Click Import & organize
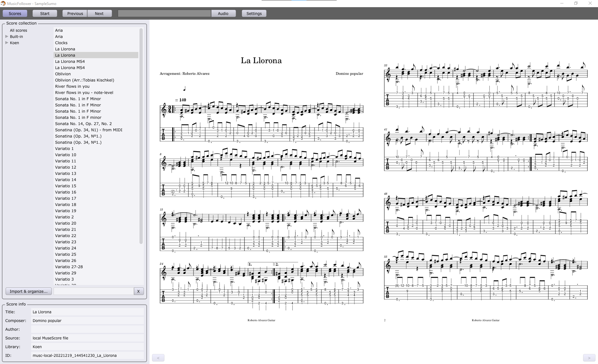 coord(28,291)
